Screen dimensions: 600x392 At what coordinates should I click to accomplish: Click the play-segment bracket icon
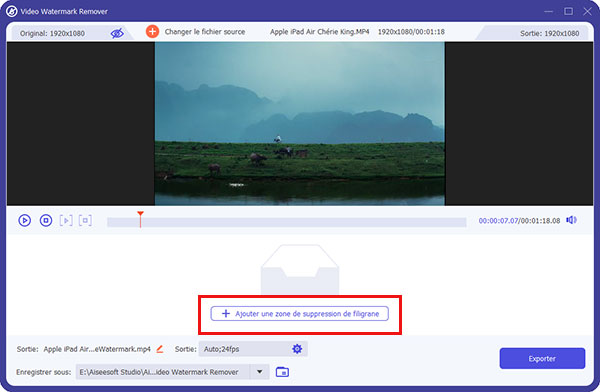(66, 220)
